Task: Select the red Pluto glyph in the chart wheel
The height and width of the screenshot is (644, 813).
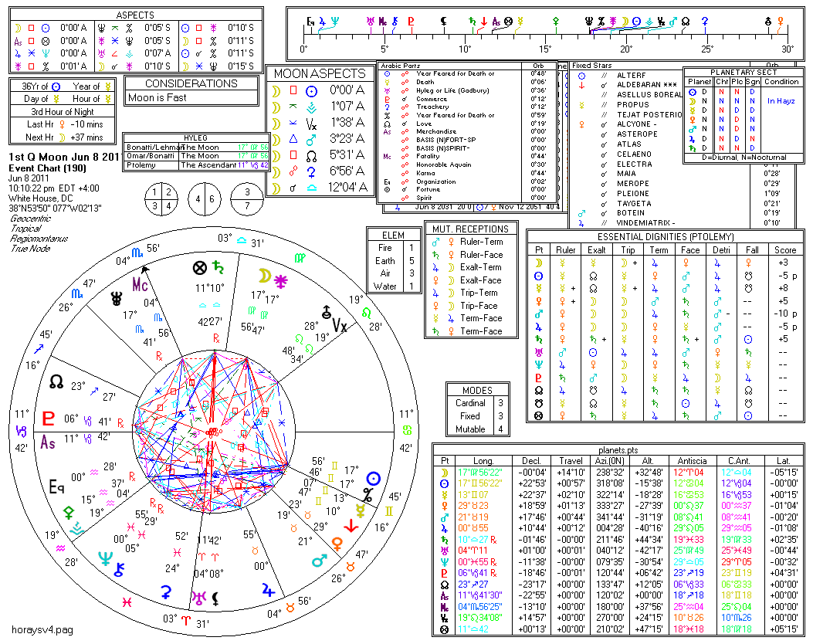Action: coord(48,418)
